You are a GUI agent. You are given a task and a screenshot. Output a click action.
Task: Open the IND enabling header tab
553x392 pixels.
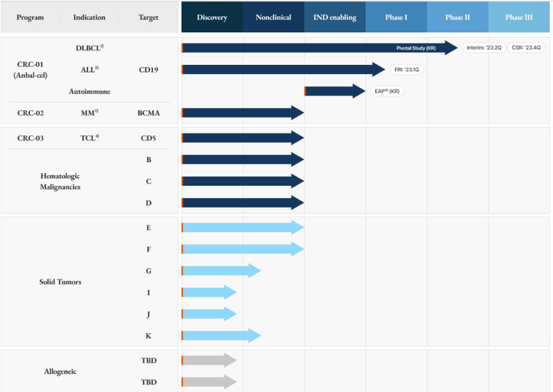[x=335, y=17]
